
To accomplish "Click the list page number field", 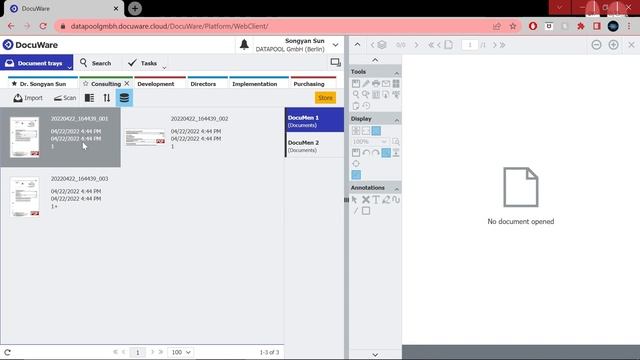I will (138, 352).
